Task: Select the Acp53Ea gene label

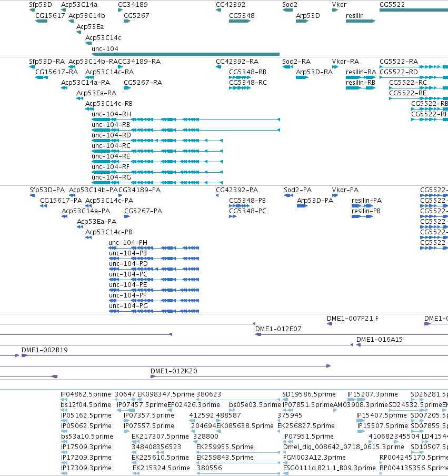Action: point(90,27)
